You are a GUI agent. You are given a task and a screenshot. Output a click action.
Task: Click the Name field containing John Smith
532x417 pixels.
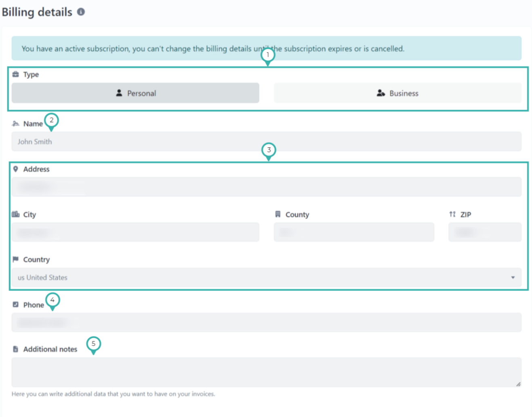(x=267, y=141)
